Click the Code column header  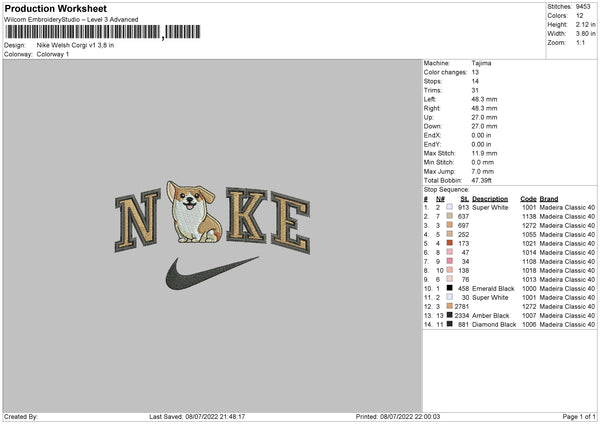528,199
